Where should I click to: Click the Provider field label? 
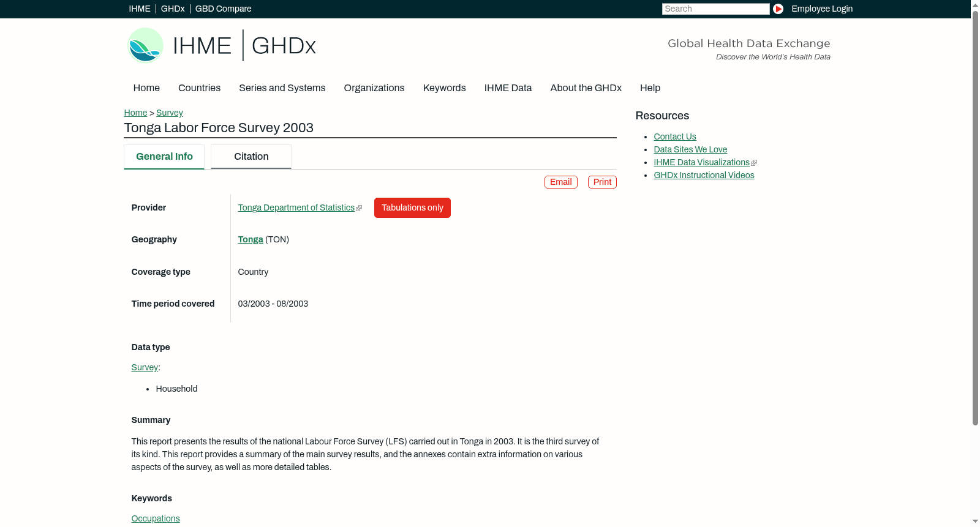tap(149, 207)
